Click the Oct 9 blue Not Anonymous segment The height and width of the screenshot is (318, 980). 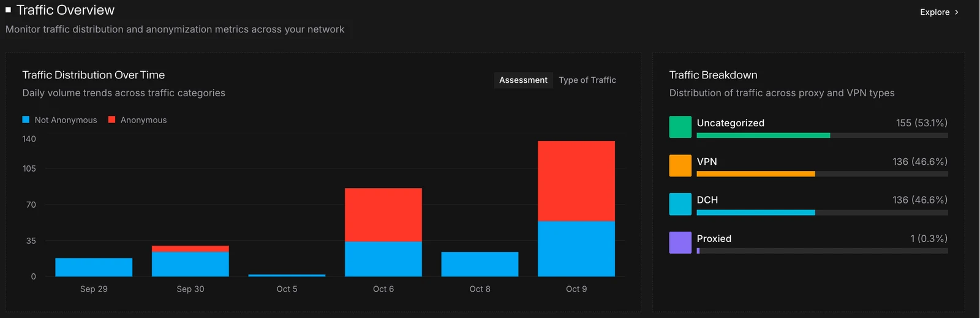point(576,249)
